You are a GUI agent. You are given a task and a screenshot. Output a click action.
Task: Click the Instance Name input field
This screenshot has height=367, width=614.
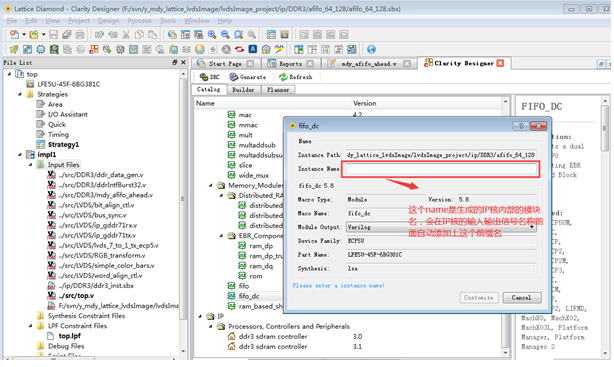441,169
